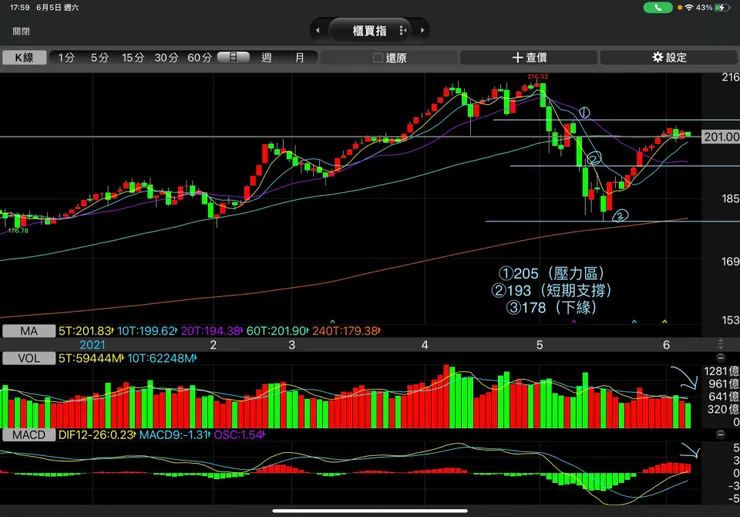
Task: Select the daily timeframe icon tab
Action: (x=233, y=57)
